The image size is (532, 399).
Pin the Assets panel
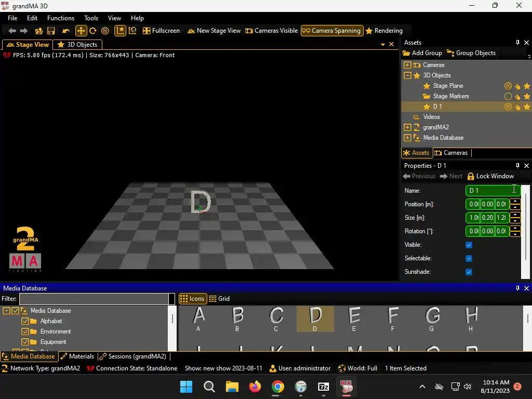point(517,43)
